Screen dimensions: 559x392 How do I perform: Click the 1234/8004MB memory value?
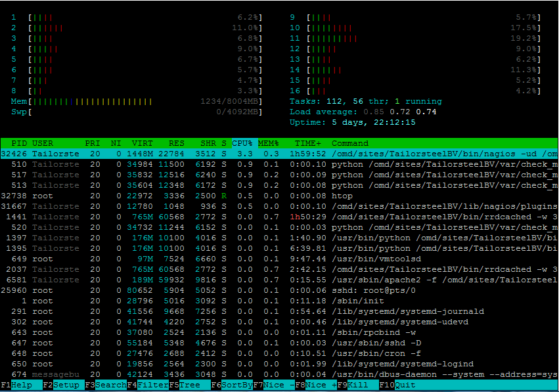pyautogui.click(x=231, y=102)
